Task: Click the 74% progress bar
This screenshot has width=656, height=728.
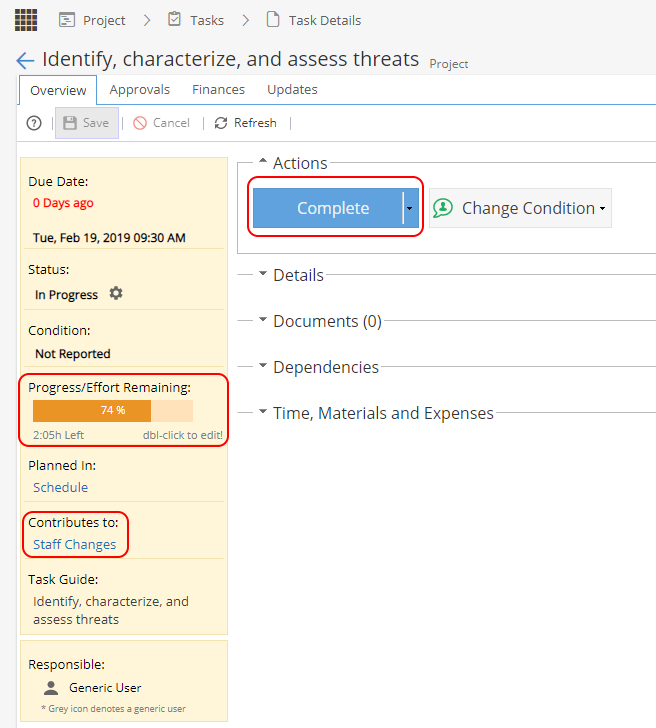Action: point(112,411)
